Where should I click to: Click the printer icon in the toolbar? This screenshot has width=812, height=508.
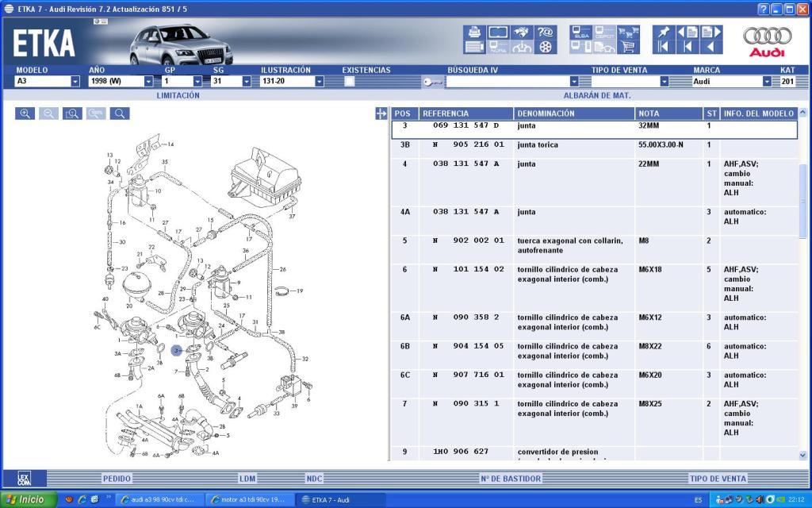point(474,32)
